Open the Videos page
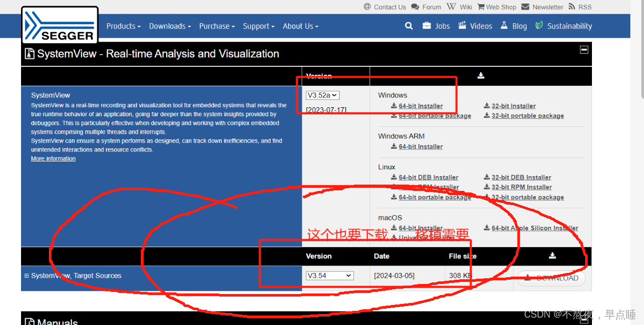This screenshot has height=325, width=644. tap(475, 26)
